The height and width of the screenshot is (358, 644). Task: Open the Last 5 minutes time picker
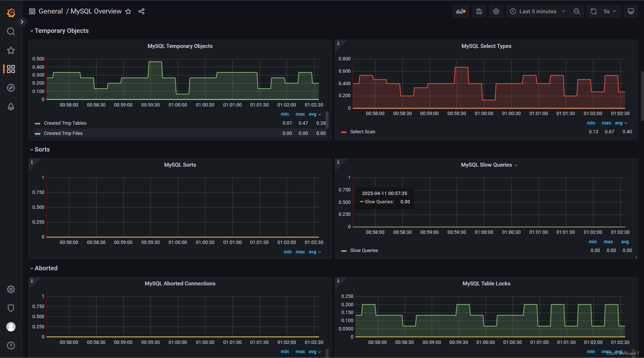click(537, 11)
